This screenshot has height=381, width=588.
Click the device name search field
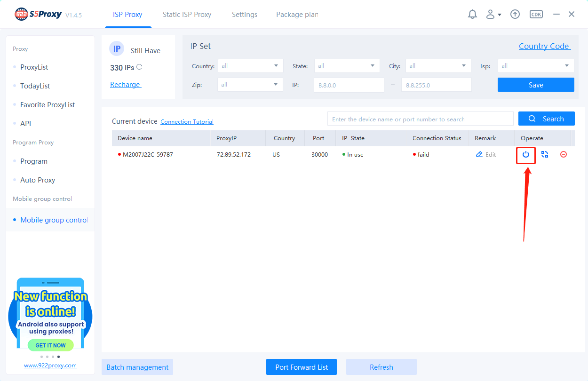[421, 119]
